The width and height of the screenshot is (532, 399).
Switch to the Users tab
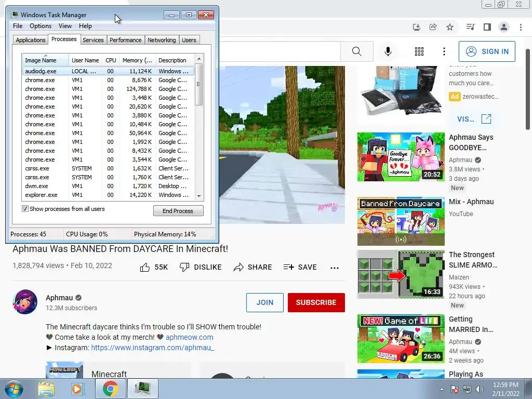click(189, 40)
